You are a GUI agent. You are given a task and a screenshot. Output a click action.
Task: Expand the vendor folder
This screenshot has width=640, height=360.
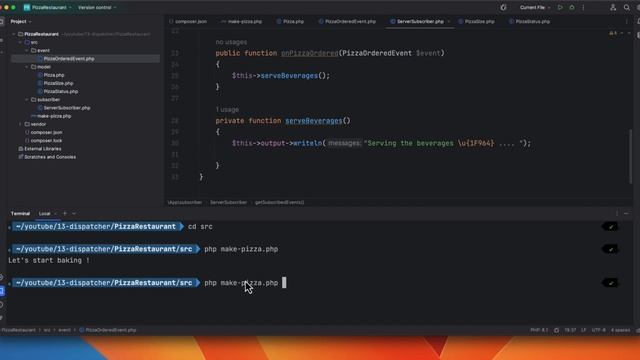click(20, 124)
